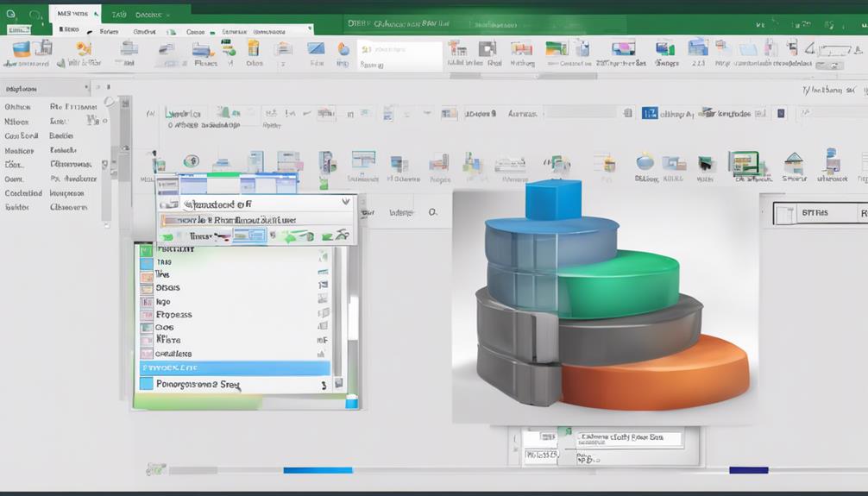This screenshot has height=496, width=868.
Task: Select the blue database stack gallery icon
Action: pyautogui.click(x=831, y=161)
